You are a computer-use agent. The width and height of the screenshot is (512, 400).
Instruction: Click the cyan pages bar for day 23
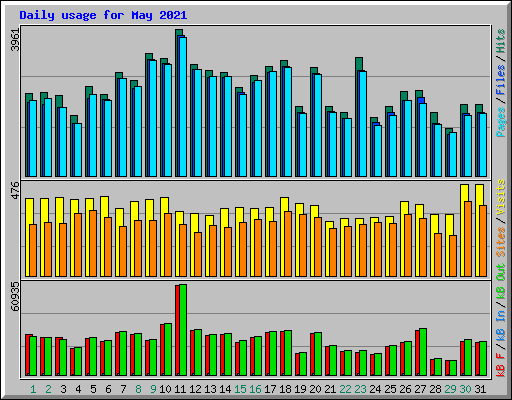363,124
